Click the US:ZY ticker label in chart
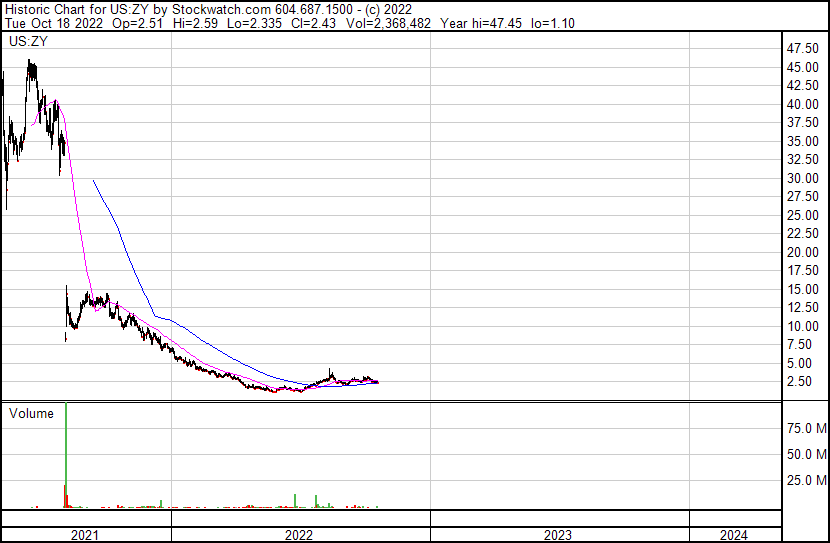830x543 pixels. pos(28,42)
